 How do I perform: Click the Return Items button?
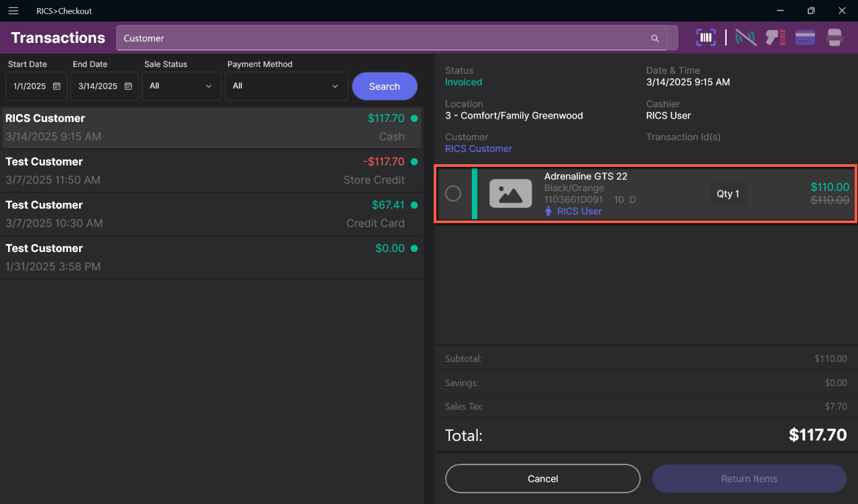point(749,479)
